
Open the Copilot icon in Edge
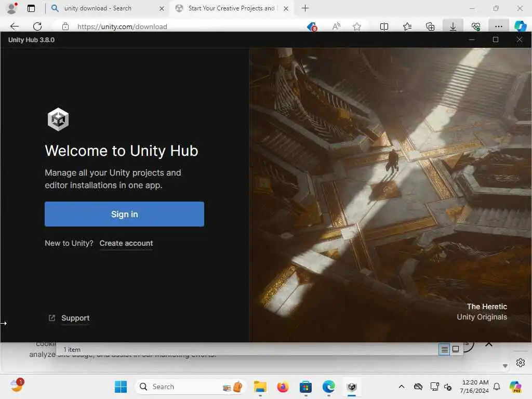pos(520,26)
